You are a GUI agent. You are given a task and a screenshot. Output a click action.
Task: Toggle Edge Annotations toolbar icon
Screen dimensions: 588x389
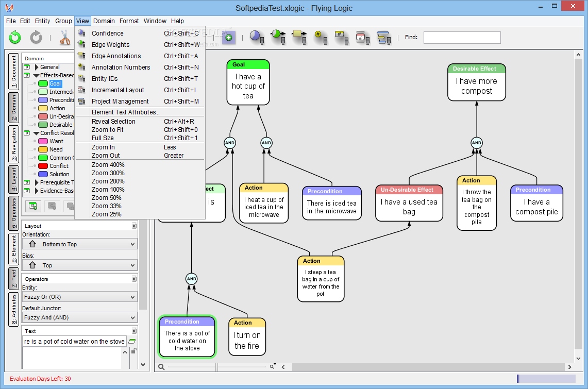pyautogui.click(x=299, y=38)
